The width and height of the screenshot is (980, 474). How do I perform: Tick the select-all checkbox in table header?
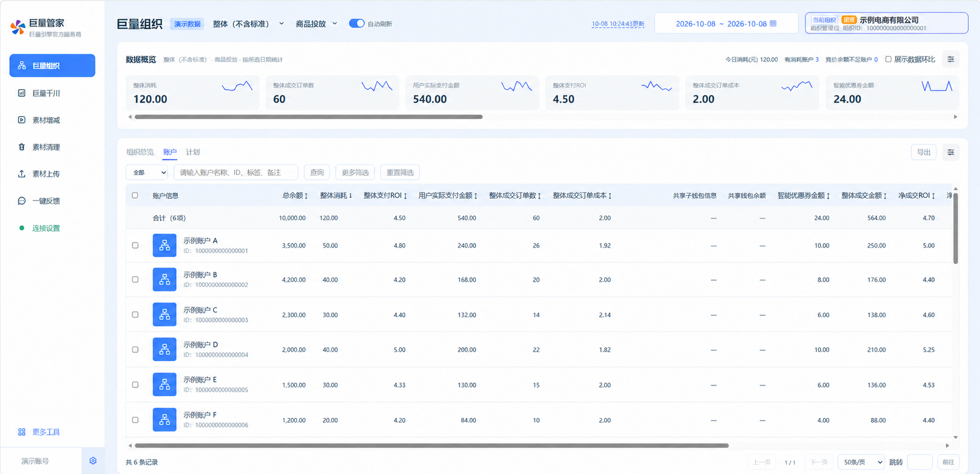[x=135, y=195]
